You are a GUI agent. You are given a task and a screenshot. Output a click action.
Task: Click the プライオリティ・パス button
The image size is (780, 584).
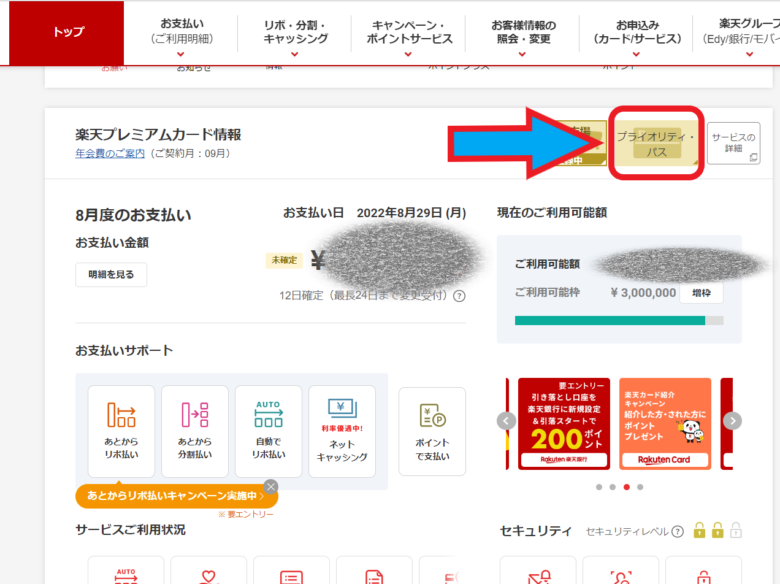pyautogui.click(x=656, y=144)
